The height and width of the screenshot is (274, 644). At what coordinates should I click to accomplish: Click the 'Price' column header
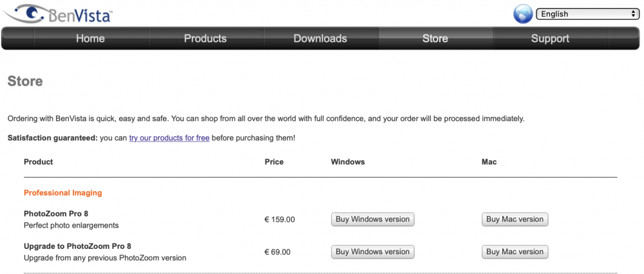(274, 161)
